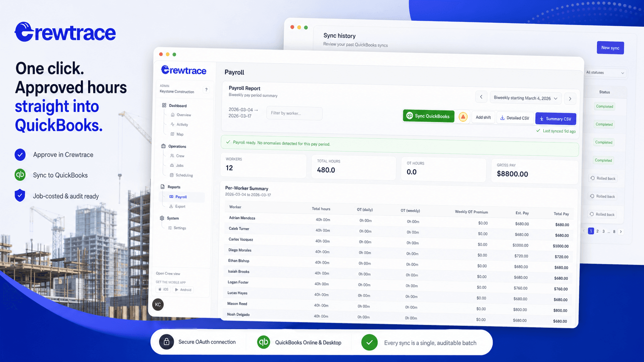644x362 pixels.
Task: Click the Gross Pay $8800.00 card
Action: click(534, 171)
